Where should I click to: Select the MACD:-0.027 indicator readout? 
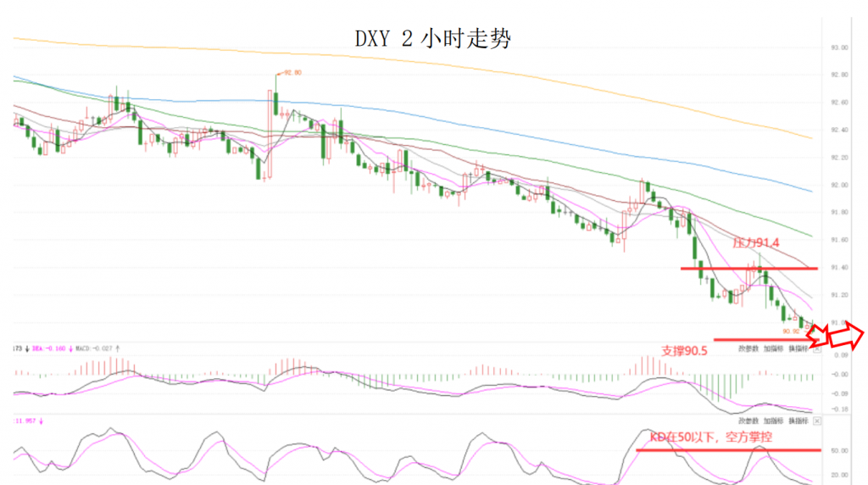point(94,348)
